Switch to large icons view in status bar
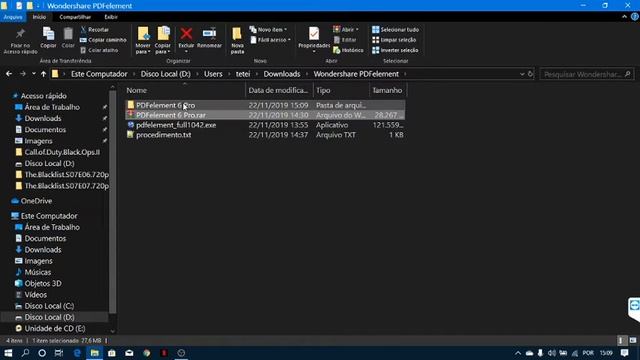 tap(633, 340)
